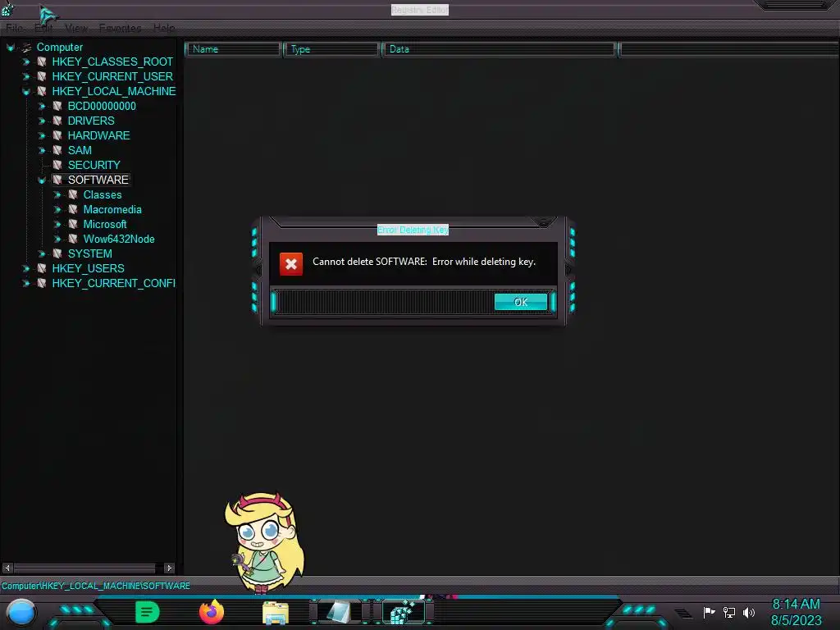The width and height of the screenshot is (840, 630).
Task: Expand the Classes subkey arrow
Action: click(x=57, y=195)
